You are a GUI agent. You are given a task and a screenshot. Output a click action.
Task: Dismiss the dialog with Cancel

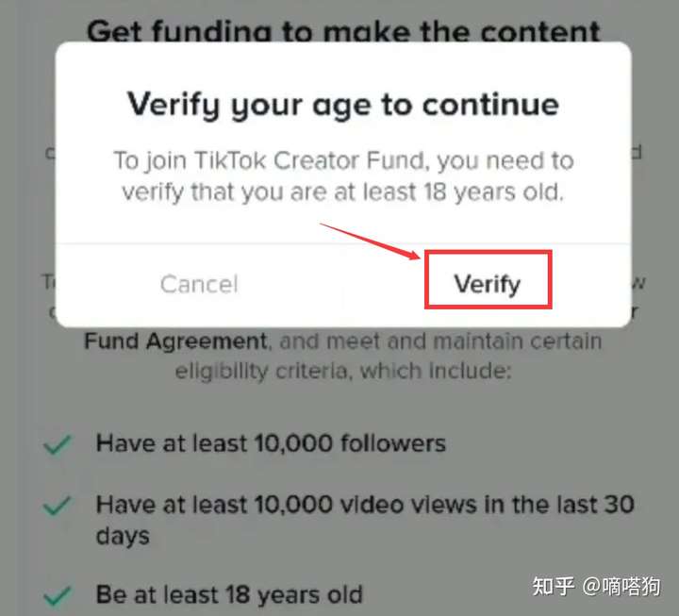click(x=199, y=284)
